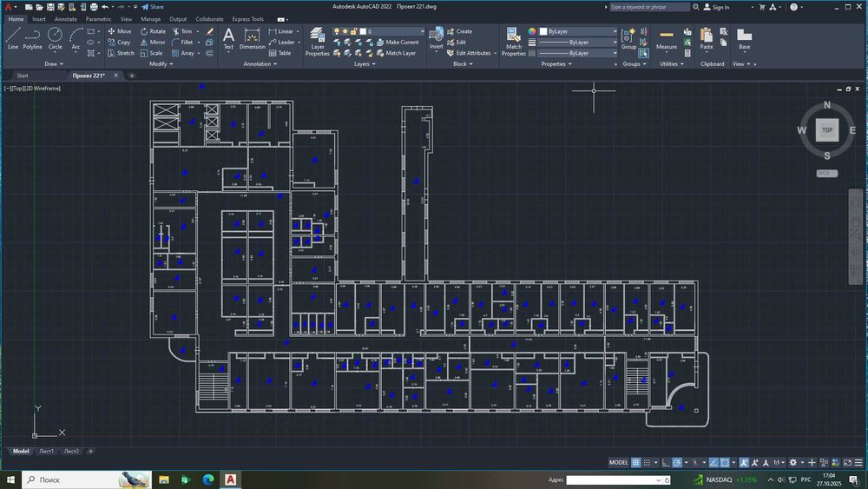Viewport: 868px width, 489px height.
Task: Open the Лист1 layout tab
Action: 46,451
